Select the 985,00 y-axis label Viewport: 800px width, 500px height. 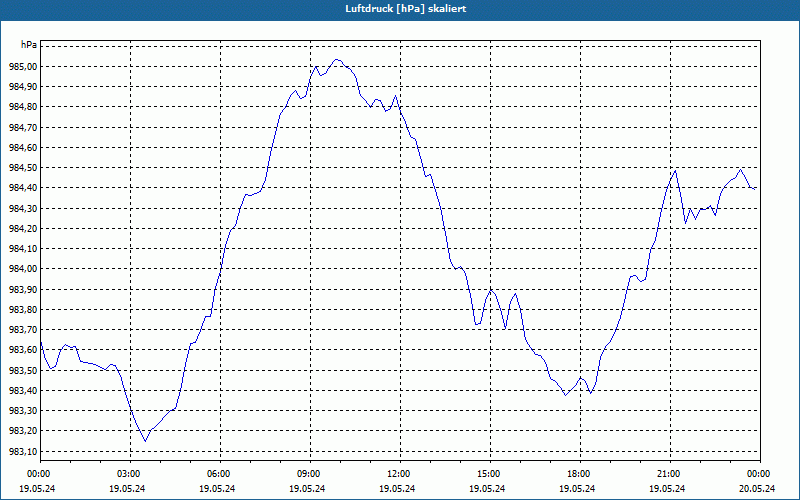[x=23, y=67]
